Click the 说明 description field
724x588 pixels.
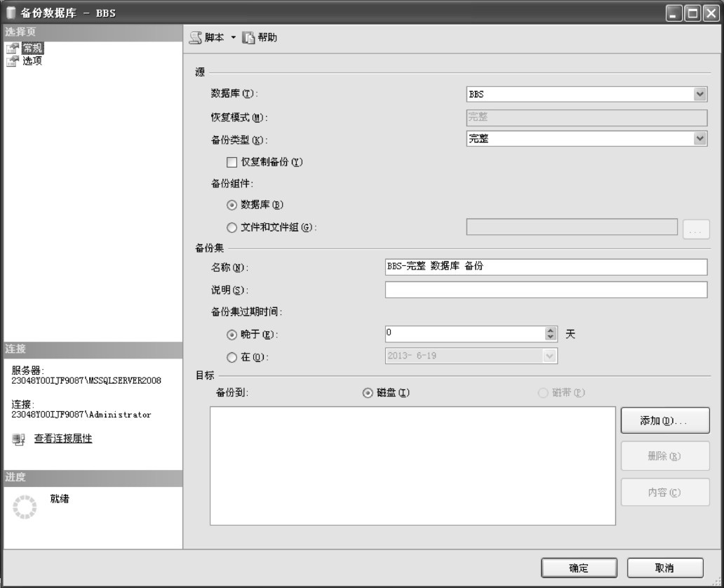(x=547, y=290)
